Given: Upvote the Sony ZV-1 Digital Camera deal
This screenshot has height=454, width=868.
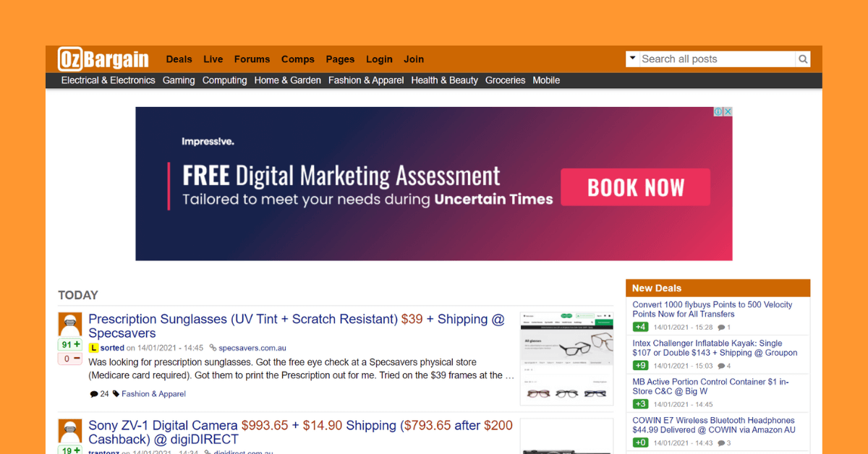Looking at the screenshot, I should [69, 450].
